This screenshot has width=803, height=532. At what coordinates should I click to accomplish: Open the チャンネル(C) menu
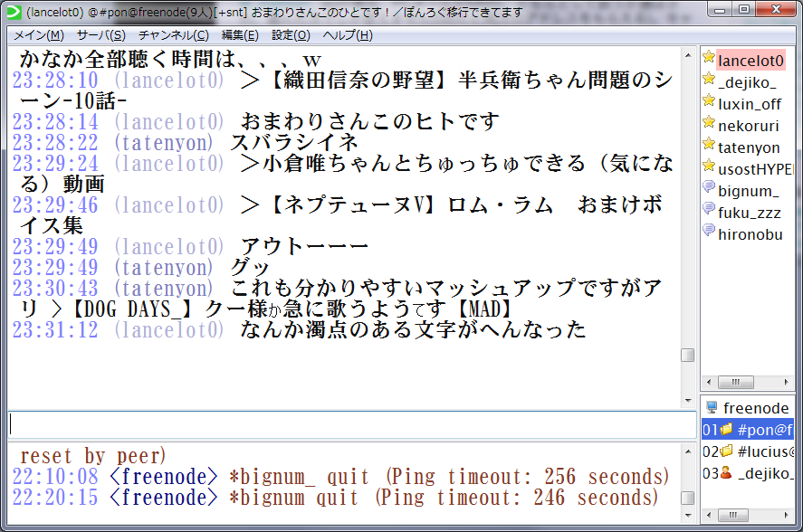coord(173,35)
